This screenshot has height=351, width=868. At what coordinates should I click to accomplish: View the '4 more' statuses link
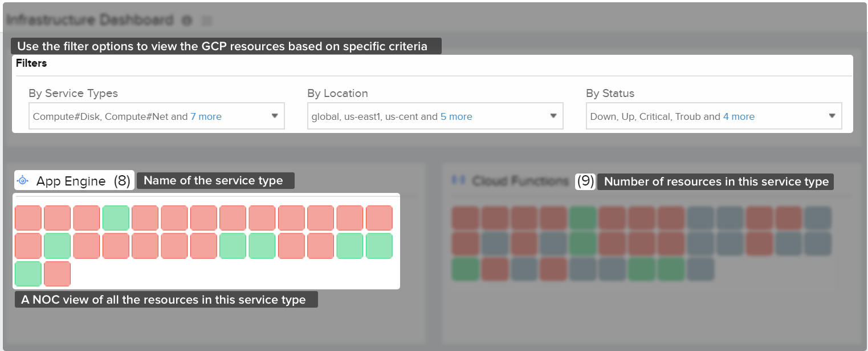[x=739, y=116]
